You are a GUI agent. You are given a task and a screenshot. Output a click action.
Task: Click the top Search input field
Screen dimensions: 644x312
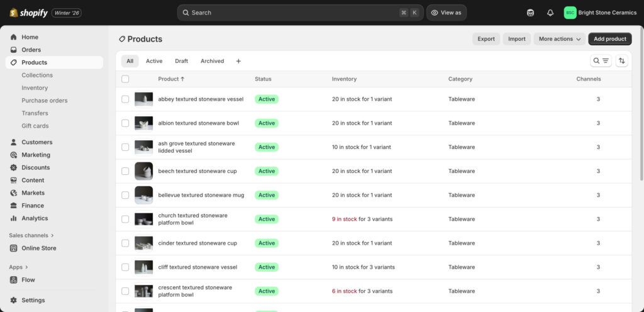pyautogui.click(x=300, y=13)
